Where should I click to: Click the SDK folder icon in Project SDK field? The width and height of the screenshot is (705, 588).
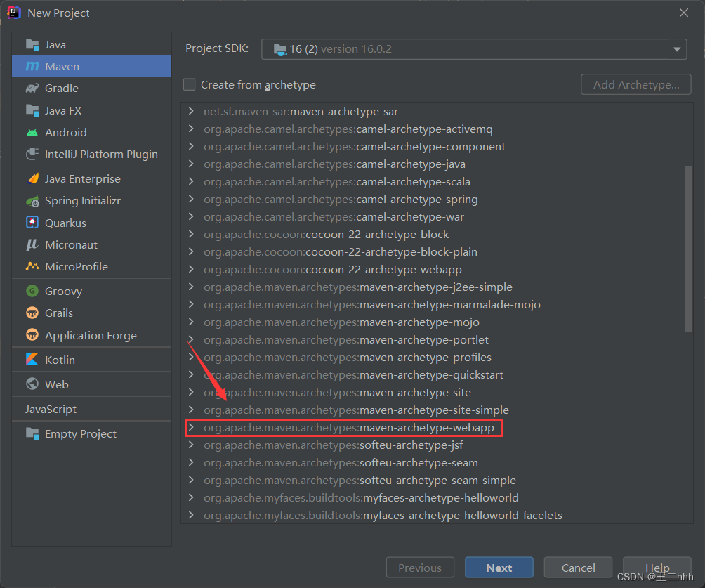click(x=280, y=49)
